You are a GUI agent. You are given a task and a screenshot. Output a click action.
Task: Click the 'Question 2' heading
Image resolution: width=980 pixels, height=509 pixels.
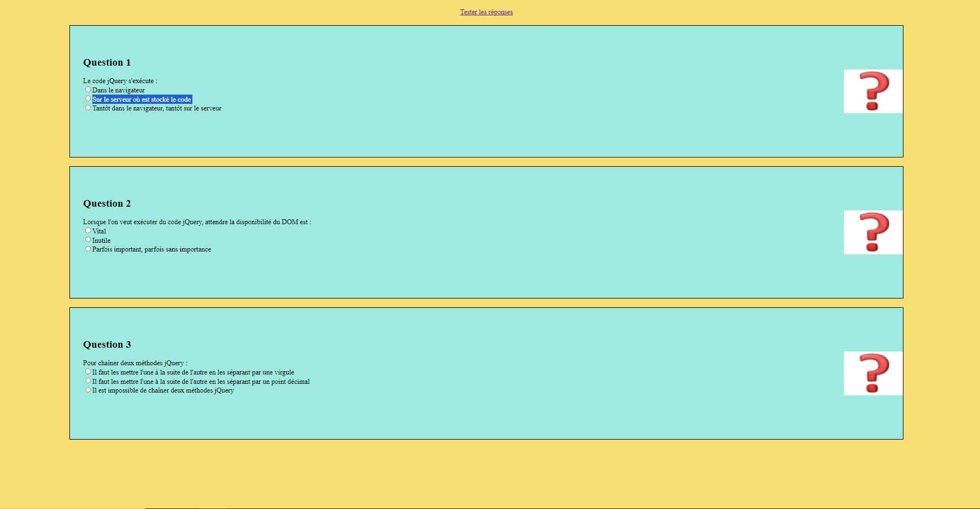[x=107, y=203]
